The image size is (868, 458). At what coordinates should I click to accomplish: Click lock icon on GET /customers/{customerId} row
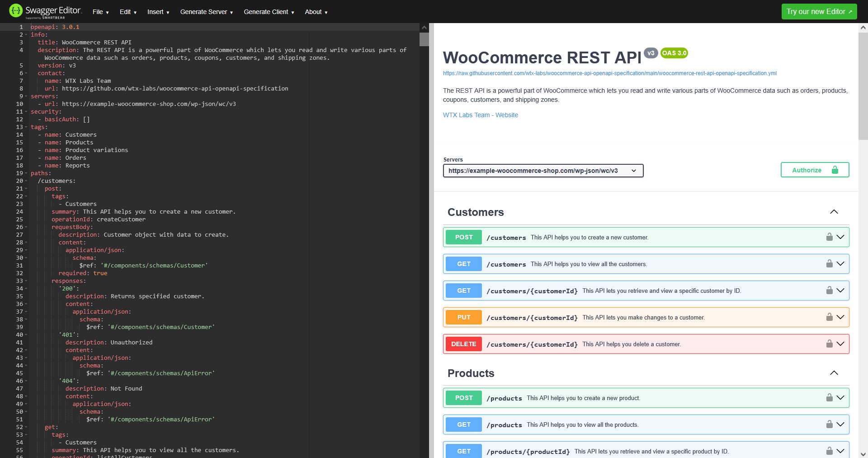coord(830,290)
